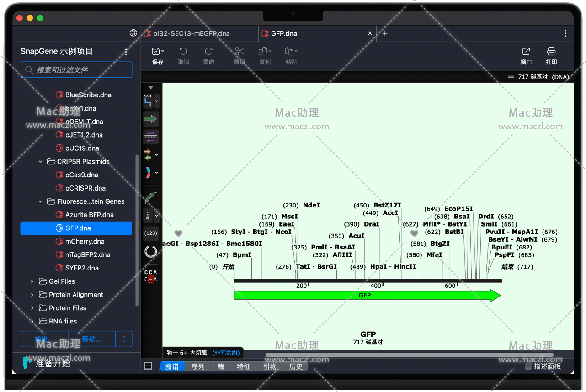Image resolution: width=586 pixels, height=392 pixels.
Task: Open the dropdown arrow beside Abc icon
Action: (157, 216)
